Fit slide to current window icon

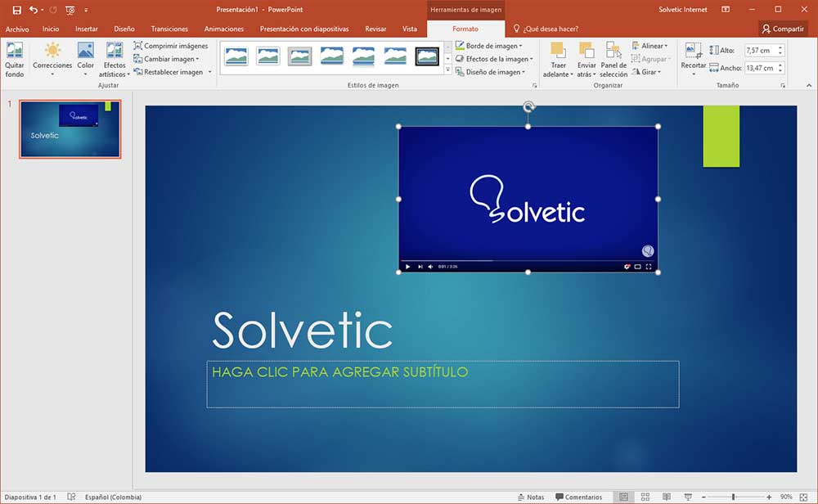(803, 497)
